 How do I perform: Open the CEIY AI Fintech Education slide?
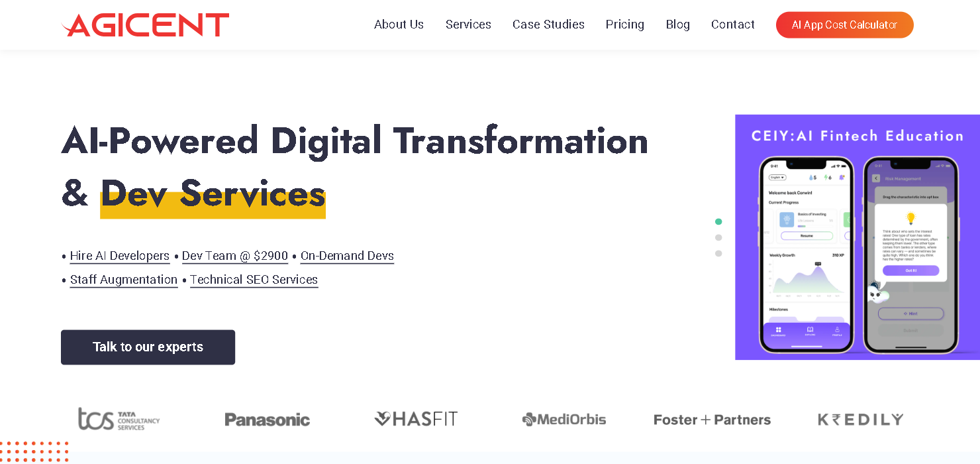pyautogui.click(x=857, y=237)
